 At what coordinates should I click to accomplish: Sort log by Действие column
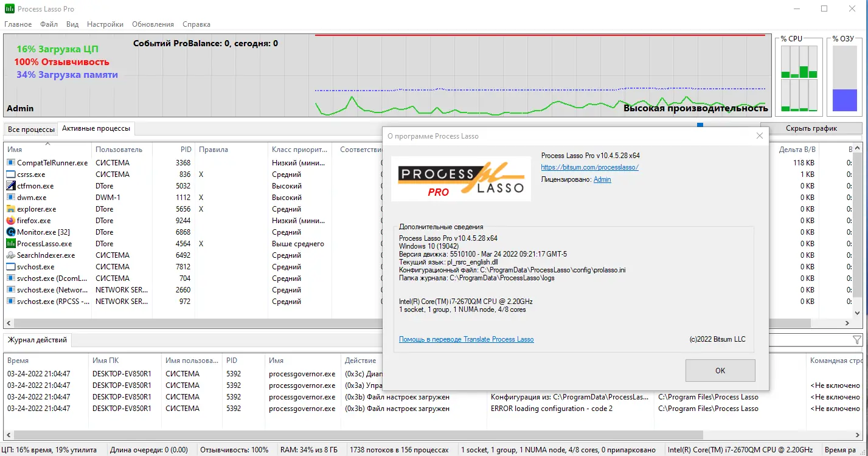[x=414, y=361]
